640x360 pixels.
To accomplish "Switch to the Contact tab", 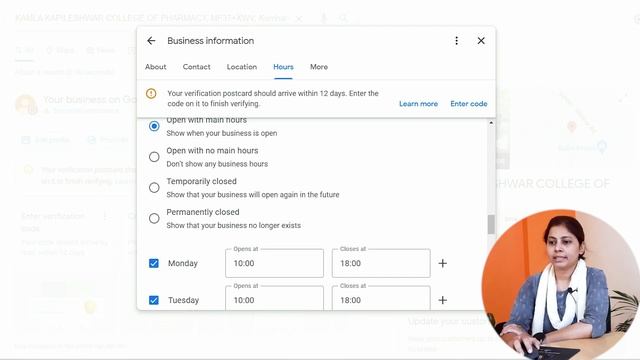I will 196,67.
